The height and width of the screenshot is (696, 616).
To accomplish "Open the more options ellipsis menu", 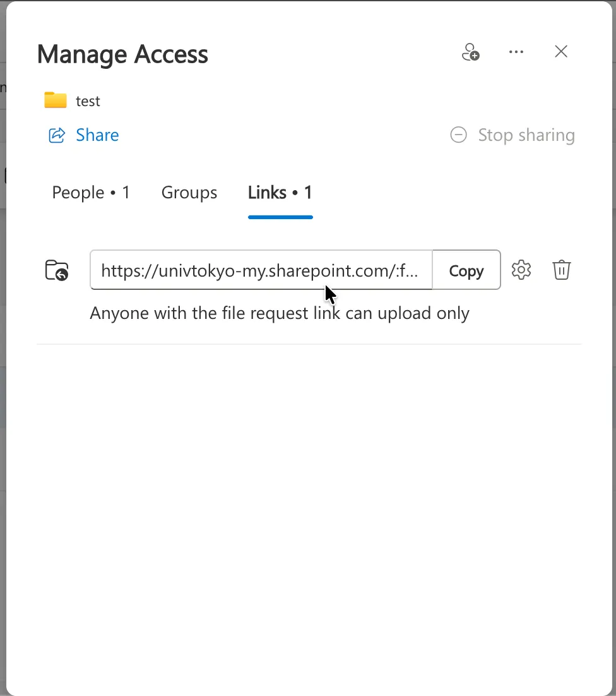I will [516, 52].
